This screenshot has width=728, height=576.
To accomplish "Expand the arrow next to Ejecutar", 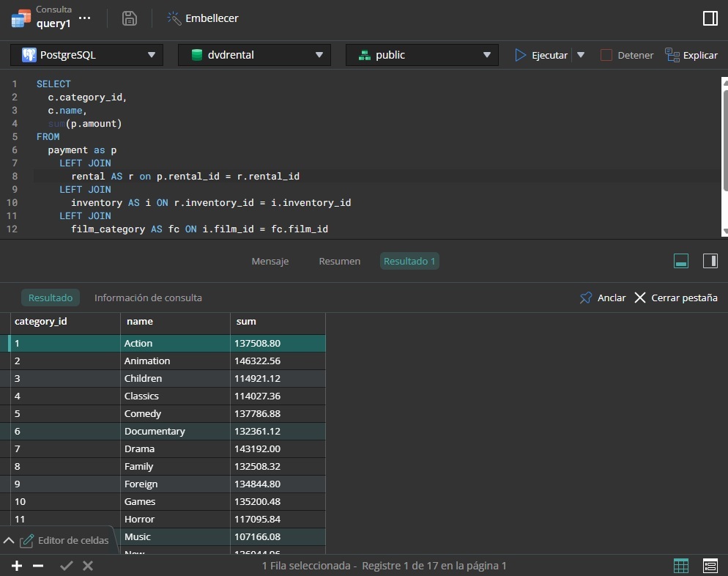I will 581,54.
